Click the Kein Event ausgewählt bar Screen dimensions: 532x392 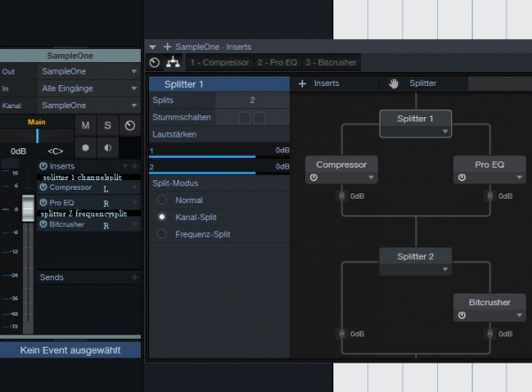tap(70, 350)
